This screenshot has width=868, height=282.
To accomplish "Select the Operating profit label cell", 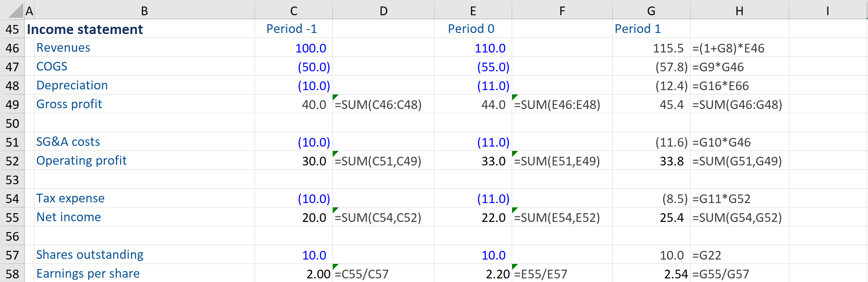I will coord(81,161).
